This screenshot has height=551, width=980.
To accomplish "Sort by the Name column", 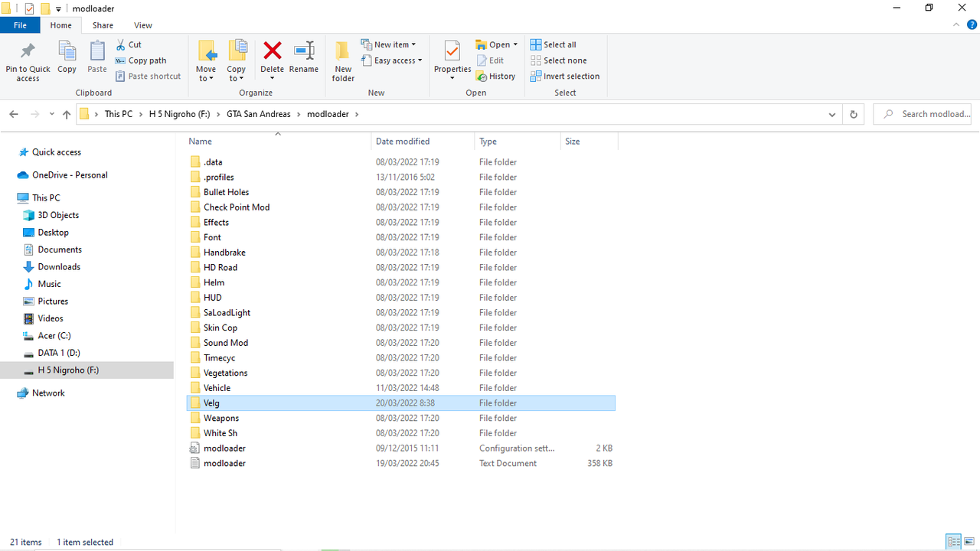I will point(279,142).
